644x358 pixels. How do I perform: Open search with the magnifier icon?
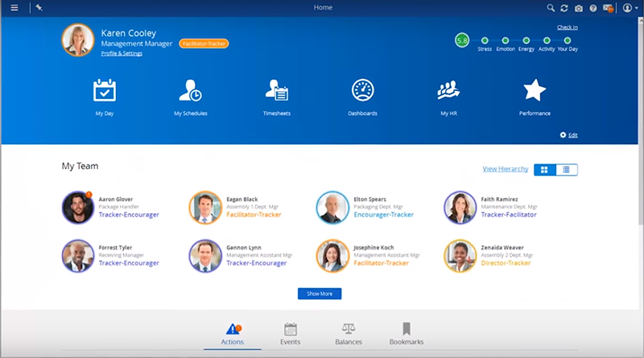[551, 7]
